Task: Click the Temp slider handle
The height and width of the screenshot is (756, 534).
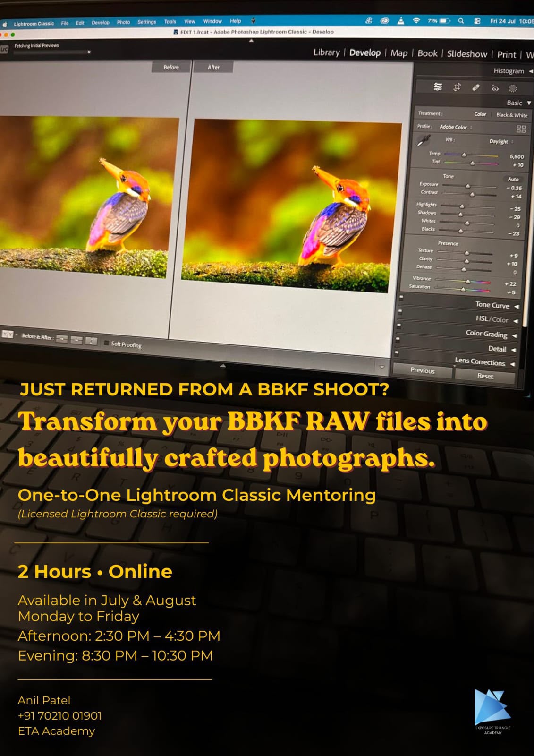Action: pos(464,155)
